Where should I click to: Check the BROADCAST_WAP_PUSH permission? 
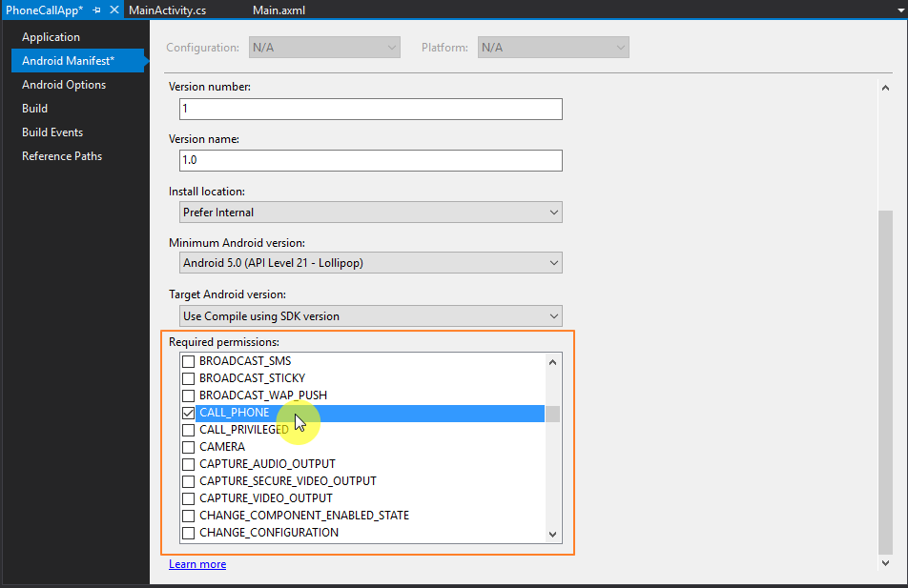point(188,395)
